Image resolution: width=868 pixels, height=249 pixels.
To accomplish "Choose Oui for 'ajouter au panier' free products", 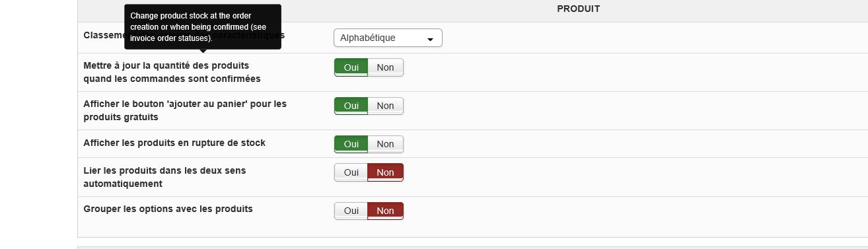I will click(x=351, y=106).
